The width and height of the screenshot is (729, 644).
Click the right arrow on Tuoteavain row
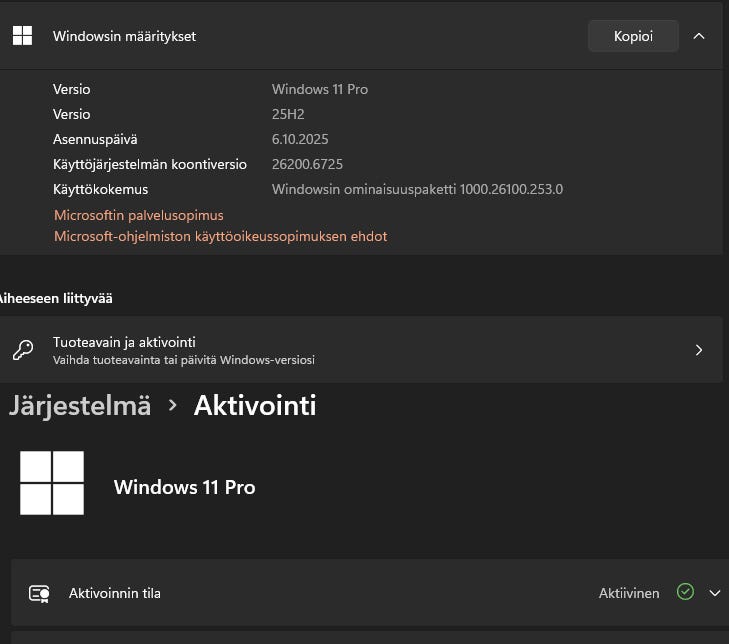(x=699, y=350)
